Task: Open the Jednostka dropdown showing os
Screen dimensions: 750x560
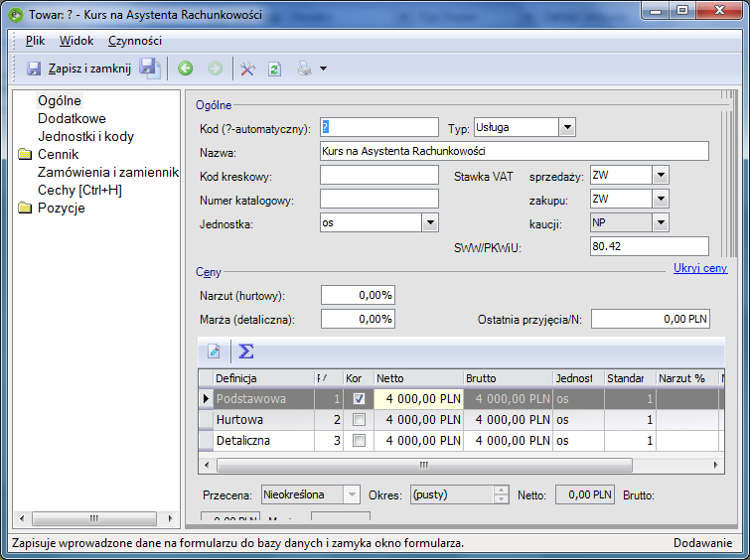Action: pyautogui.click(x=430, y=222)
